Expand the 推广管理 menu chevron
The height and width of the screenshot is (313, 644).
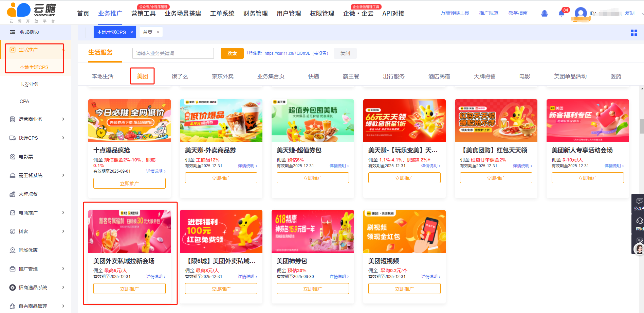pos(63,269)
